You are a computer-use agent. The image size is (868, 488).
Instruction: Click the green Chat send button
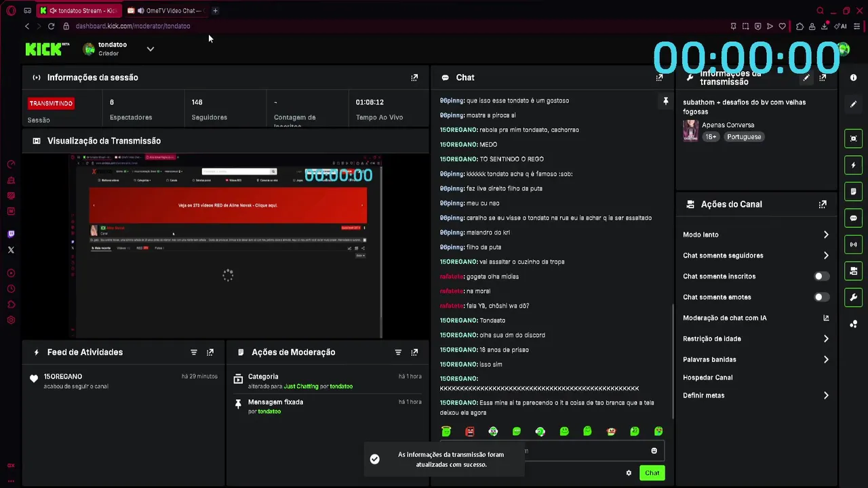652,473
